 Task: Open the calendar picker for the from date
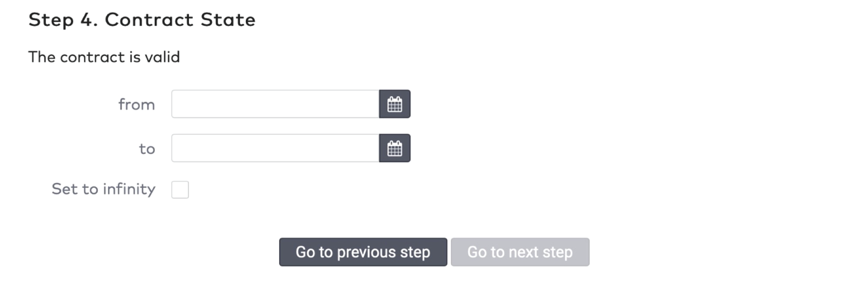click(x=395, y=104)
